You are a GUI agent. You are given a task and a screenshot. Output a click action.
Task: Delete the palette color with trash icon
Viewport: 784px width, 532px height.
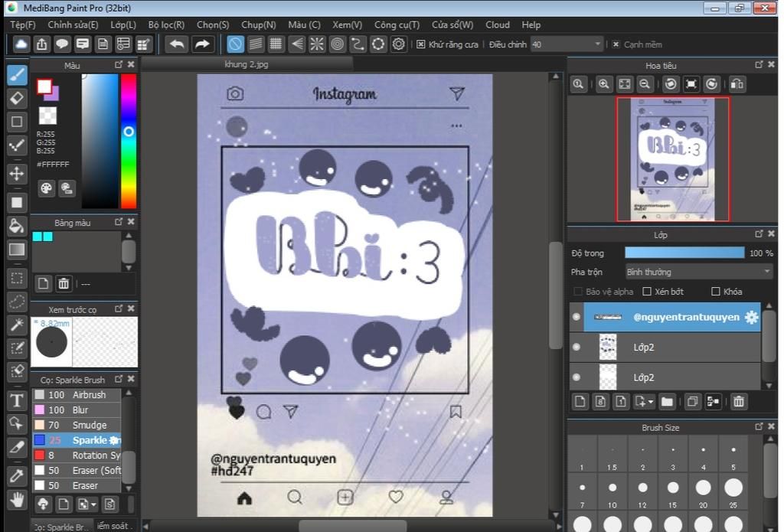tap(64, 284)
